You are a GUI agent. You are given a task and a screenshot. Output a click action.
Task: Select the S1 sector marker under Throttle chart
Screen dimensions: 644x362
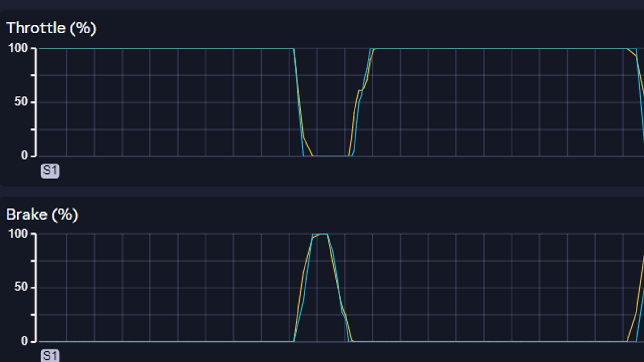[50, 170]
